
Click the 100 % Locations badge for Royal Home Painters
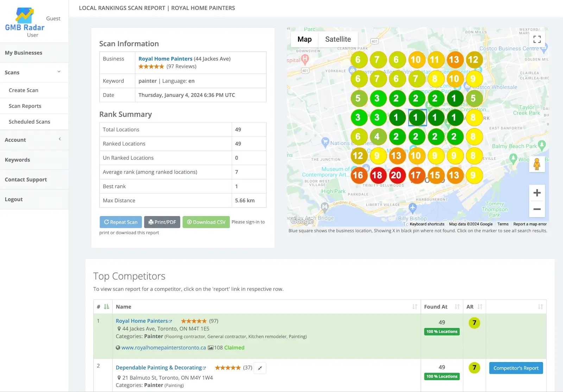click(442, 331)
